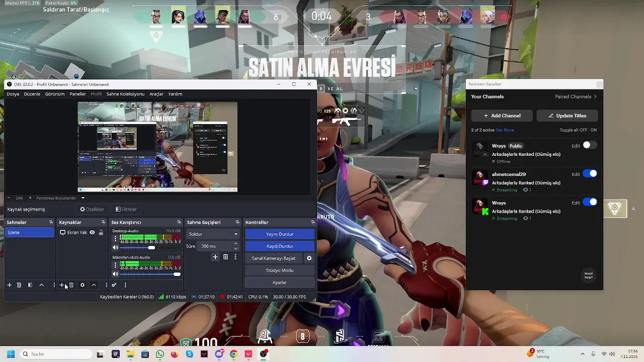Screen dimensions: 644x362
Task: Open the Soldur transition dropdown
Action: pos(213,234)
